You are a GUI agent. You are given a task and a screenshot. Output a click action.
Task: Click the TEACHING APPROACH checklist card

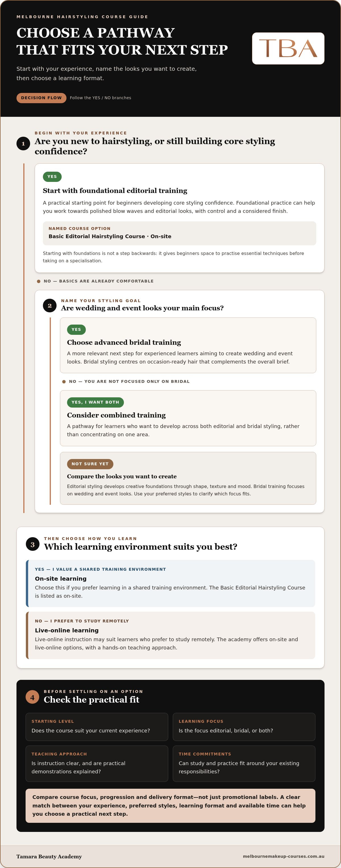pyautogui.click(x=97, y=763)
